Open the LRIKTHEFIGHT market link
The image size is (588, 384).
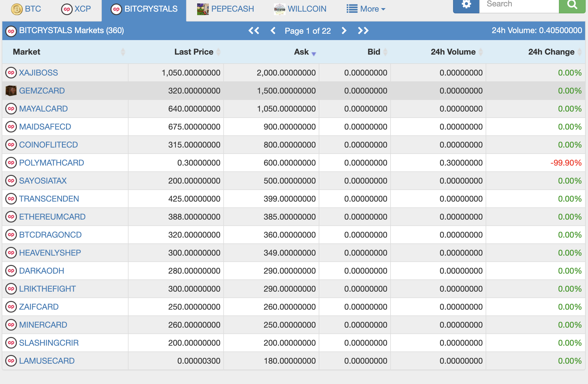47,289
